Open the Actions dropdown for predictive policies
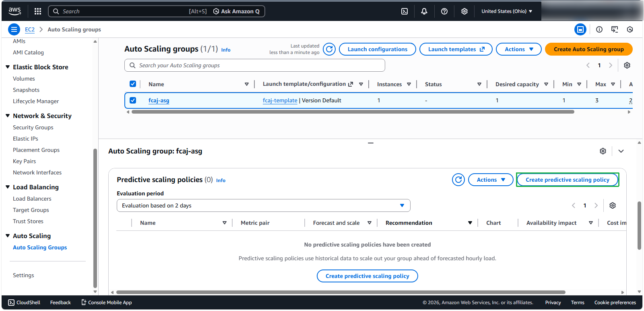This screenshot has height=311, width=644. [491, 180]
